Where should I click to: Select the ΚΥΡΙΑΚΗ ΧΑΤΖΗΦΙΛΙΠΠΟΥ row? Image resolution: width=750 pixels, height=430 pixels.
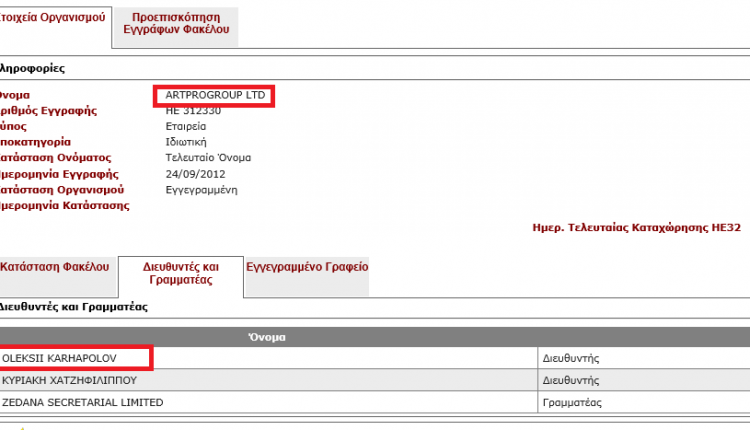coord(375,380)
